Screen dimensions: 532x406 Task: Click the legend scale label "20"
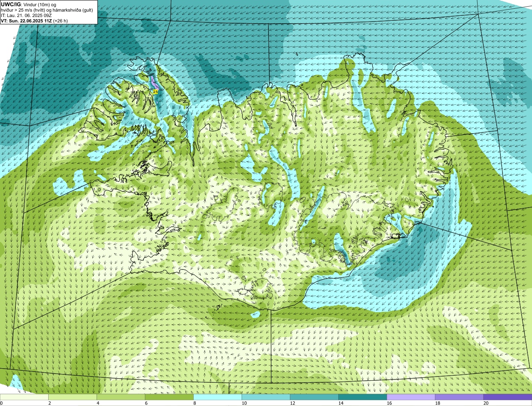point(486,403)
